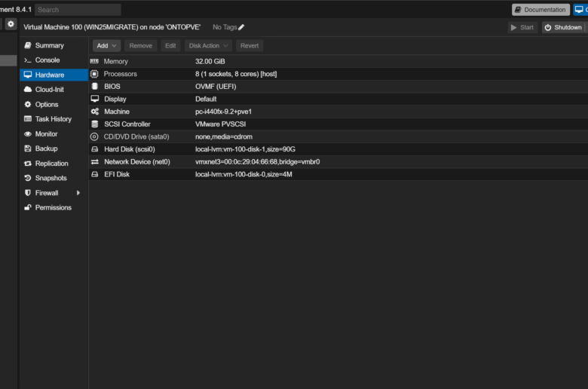Click the Revert button
588x389 pixels.
250,46
